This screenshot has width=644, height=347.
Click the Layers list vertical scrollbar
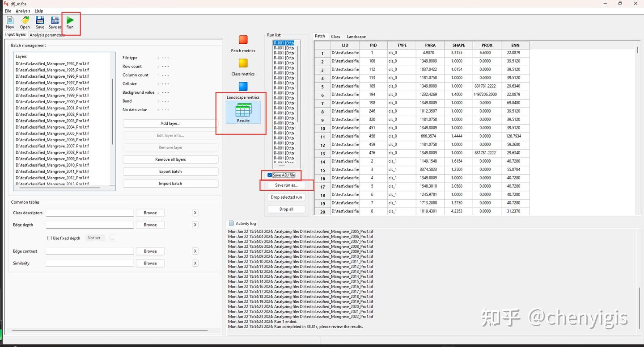[x=113, y=112]
